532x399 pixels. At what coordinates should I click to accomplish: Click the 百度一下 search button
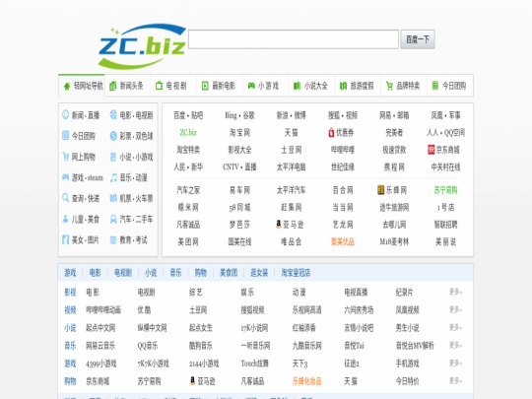click(418, 39)
